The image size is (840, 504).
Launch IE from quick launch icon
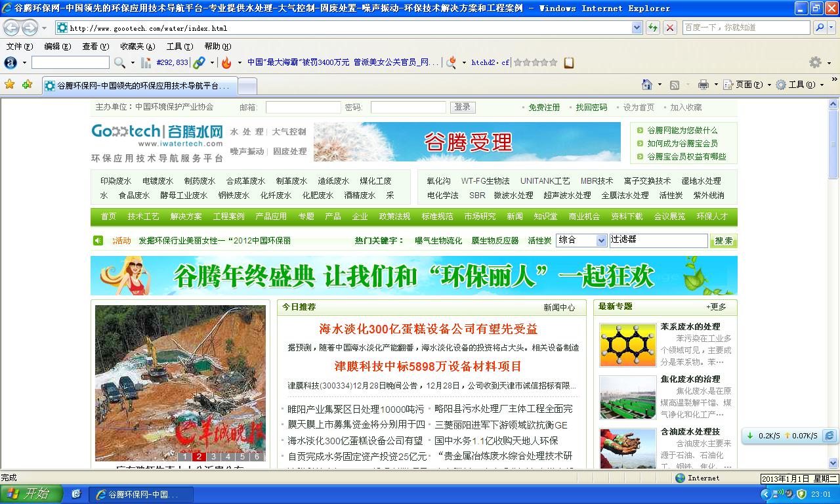tap(76, 494)
